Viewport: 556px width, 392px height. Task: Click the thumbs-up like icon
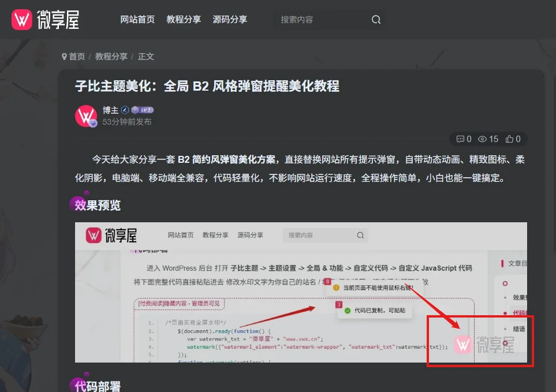(510, 139)
